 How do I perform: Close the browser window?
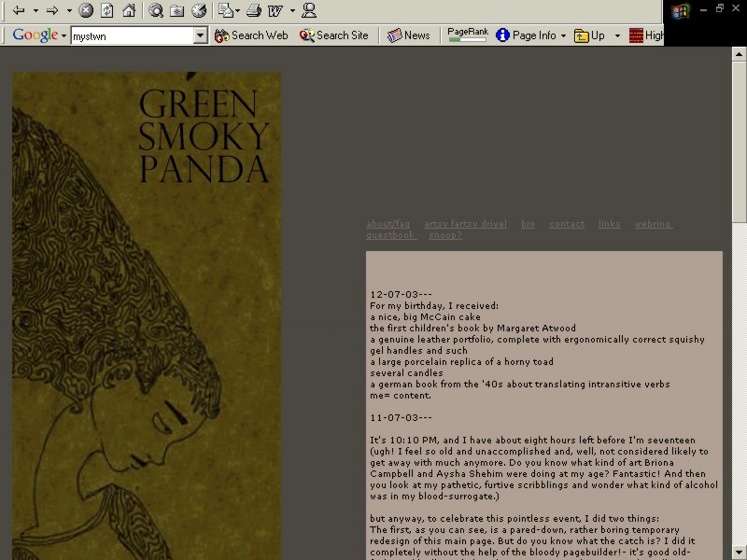(736, 8)
